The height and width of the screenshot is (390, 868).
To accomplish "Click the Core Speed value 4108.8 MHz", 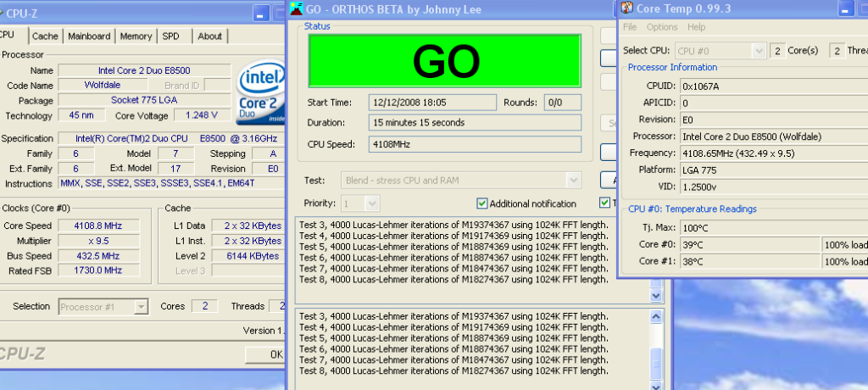I will [x=98, y=226].
